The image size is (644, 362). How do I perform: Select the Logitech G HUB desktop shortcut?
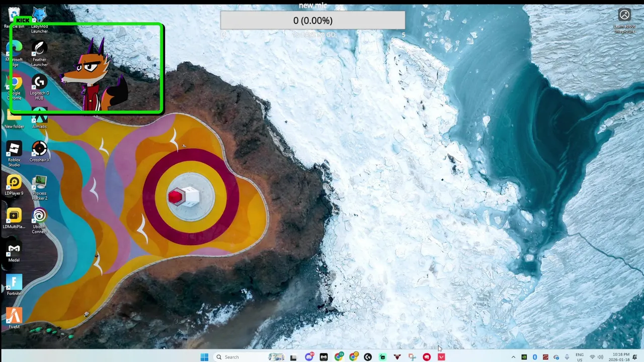click(x=39, y=87)
